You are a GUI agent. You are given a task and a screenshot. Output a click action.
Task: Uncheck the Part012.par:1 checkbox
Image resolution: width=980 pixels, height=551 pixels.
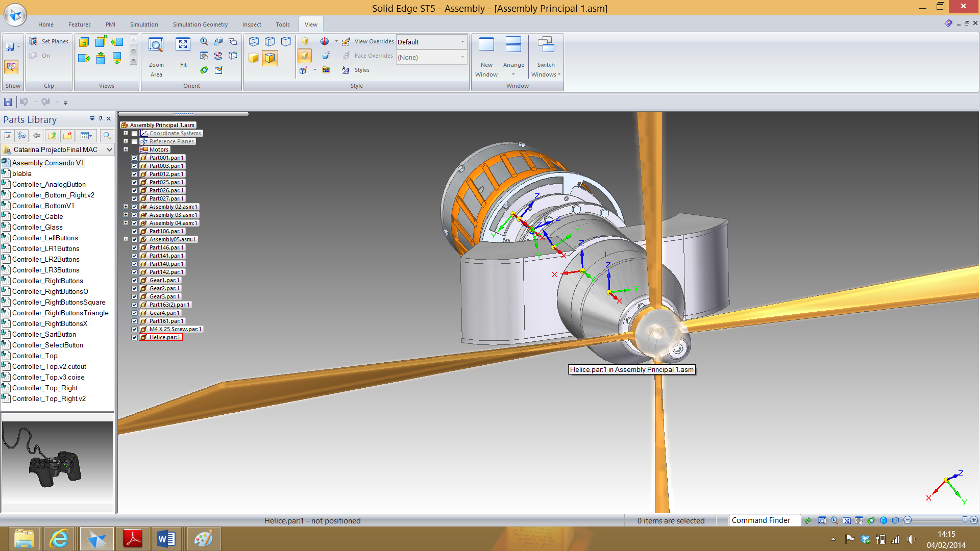pos(135,174)
